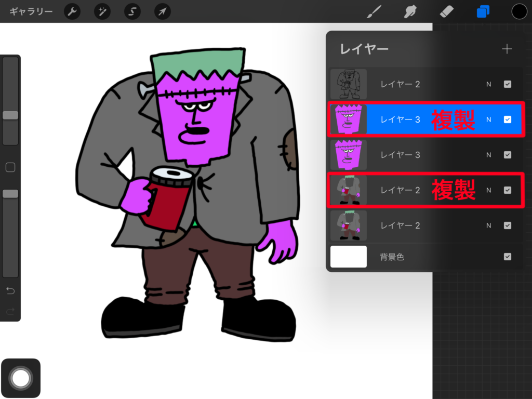The height and width of the screenshot is (399, 532).
Task: Tap colored figure thumbnail of レイヤー 2 above 背景色
Action: click(349, 225)
